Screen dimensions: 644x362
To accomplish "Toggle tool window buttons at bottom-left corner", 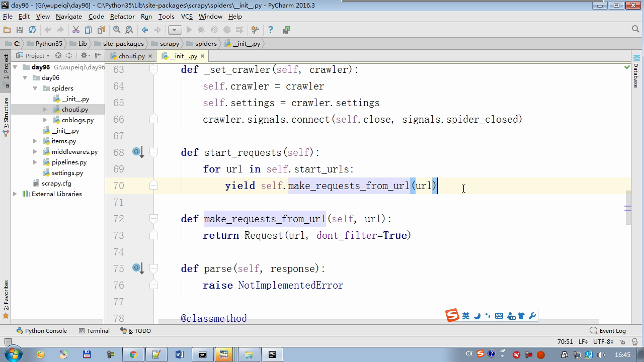I will pyautogui.click(x=7, y=342).
